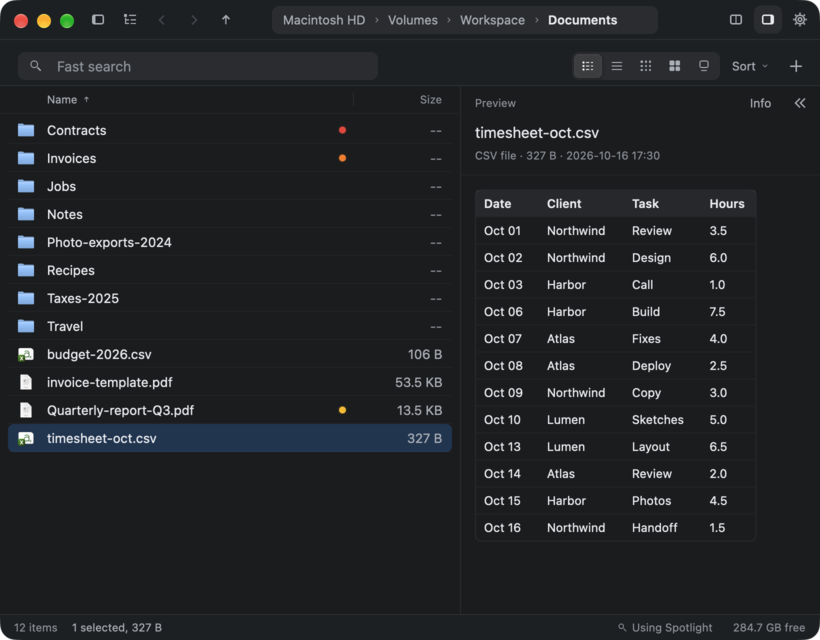This screenshot has height=640, width=820.
Task: Click Hours header in preview table
Action: pyautogui.click(x=726, y=203)
